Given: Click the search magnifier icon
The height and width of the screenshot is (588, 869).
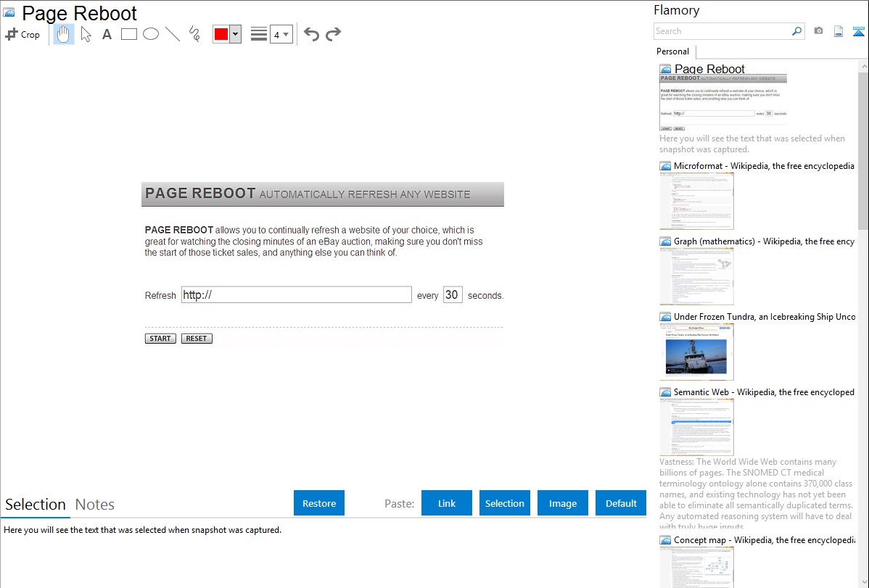Looking at the screenshot, I should (797, 31).
